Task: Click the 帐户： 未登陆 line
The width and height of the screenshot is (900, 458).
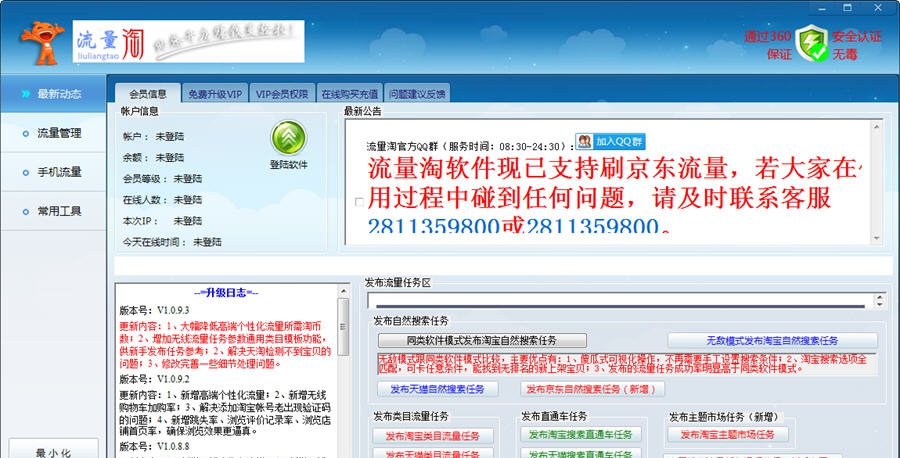Action: coord(153,137)
